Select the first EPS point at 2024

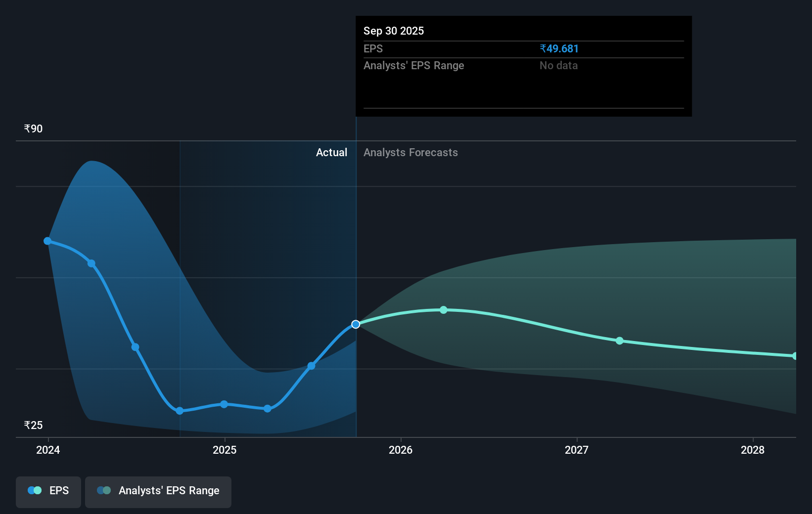click(47, 241)
